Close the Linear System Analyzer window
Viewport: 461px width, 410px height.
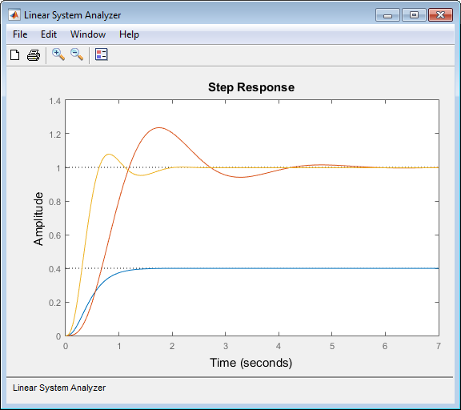click(x=440, y=15)
